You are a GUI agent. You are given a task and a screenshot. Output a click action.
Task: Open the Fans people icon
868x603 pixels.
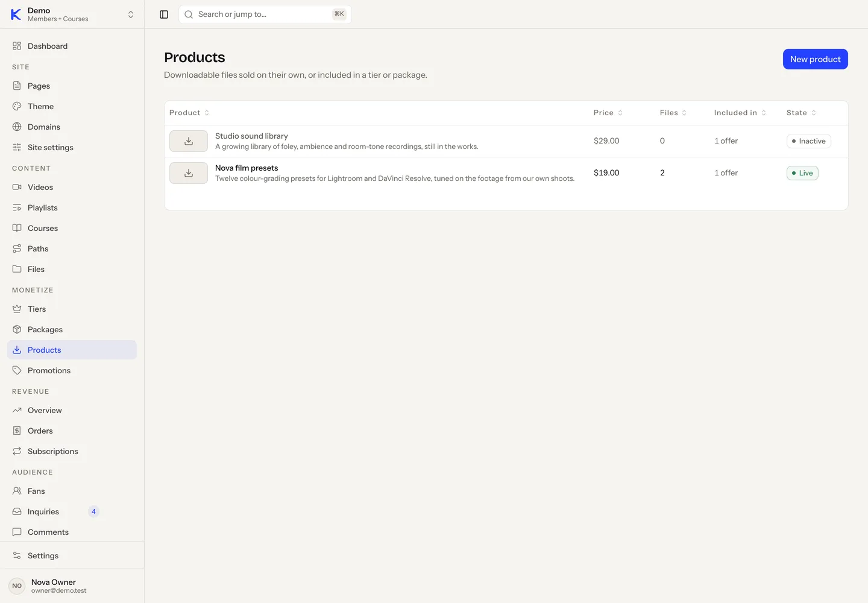coord(17,491)
